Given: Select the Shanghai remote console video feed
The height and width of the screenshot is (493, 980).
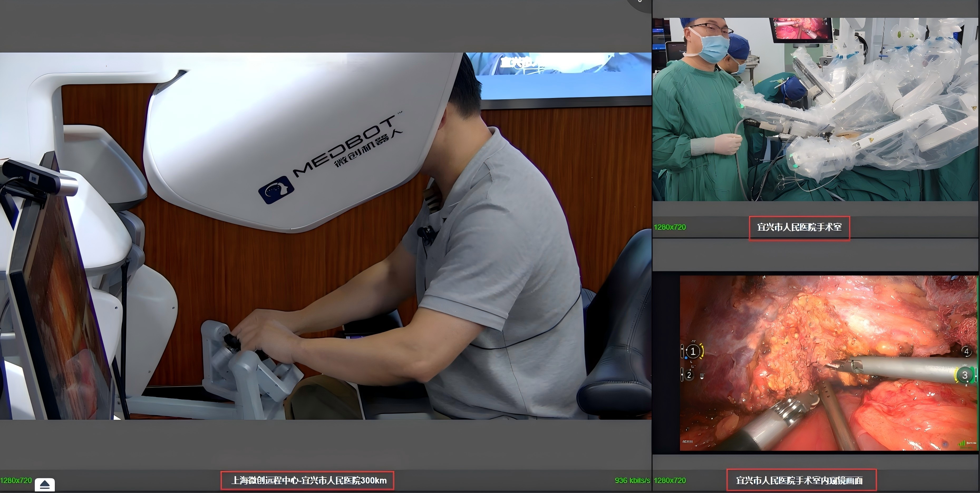Looking at the screenshot, I should click(x=326, y=236).
